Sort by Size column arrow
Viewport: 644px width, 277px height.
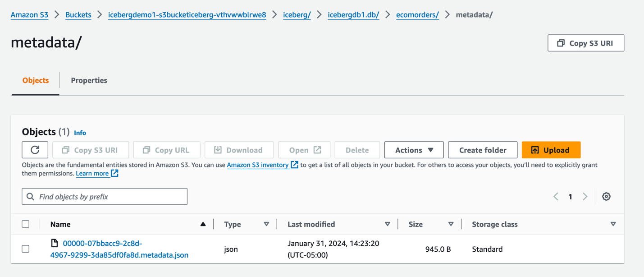[x=451, y=224]
